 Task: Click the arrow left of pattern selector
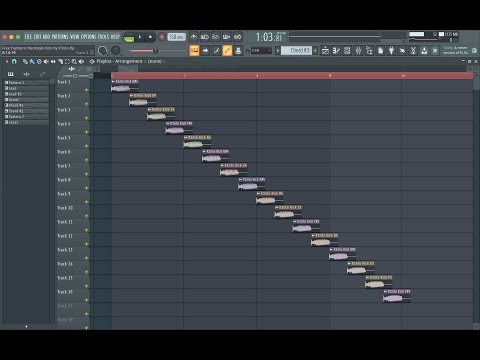pos(278,51)
